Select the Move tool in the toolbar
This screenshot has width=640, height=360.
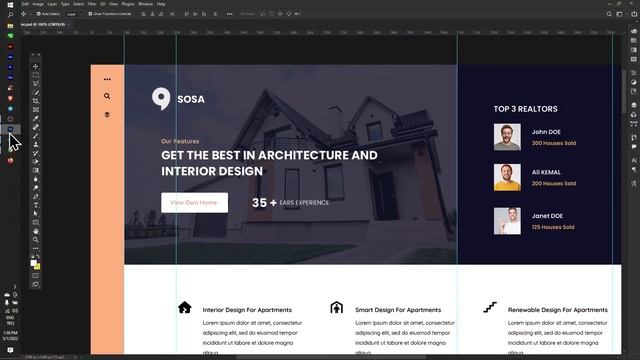coord(36,67)
